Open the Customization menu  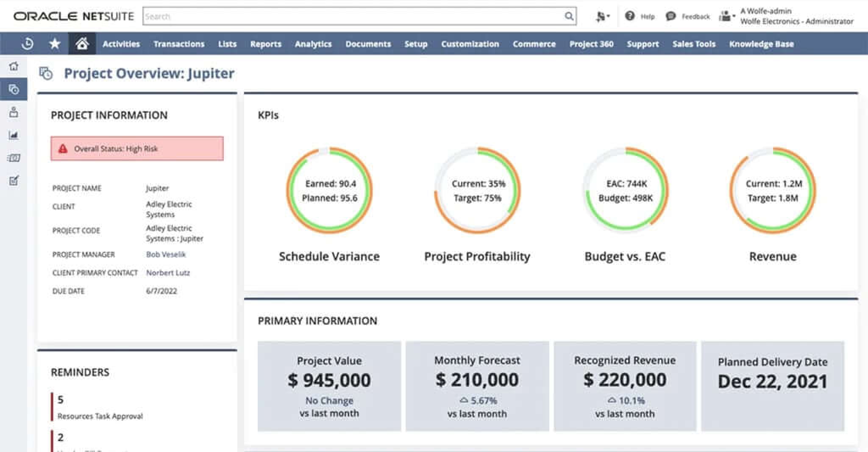(x=470, y=44)
